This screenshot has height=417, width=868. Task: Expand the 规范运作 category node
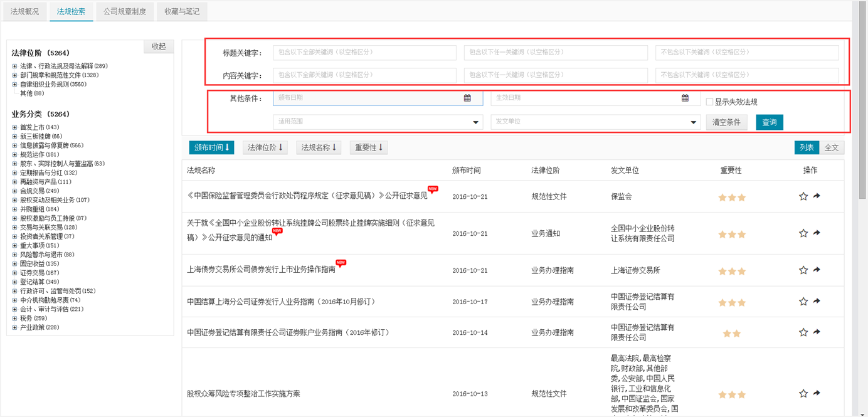(14, 154)
